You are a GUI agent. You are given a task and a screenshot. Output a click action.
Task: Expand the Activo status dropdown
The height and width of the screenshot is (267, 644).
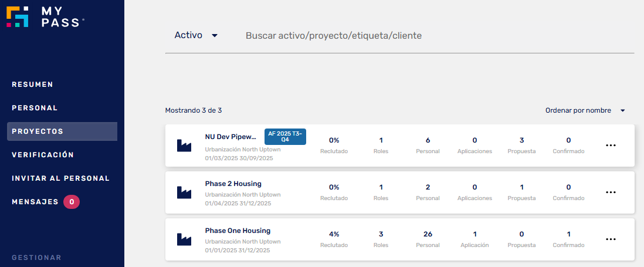coord(196,35)
